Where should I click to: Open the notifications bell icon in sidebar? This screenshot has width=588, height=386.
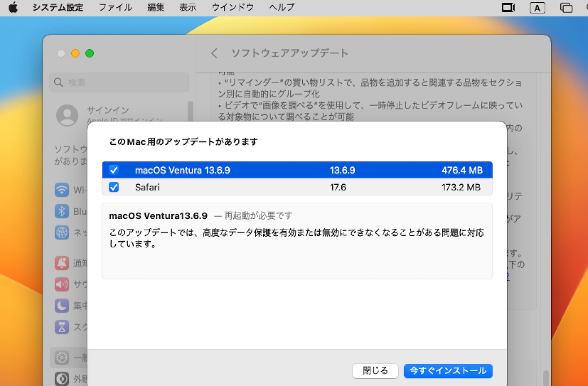pyautogui.click(x=62, y=263)
